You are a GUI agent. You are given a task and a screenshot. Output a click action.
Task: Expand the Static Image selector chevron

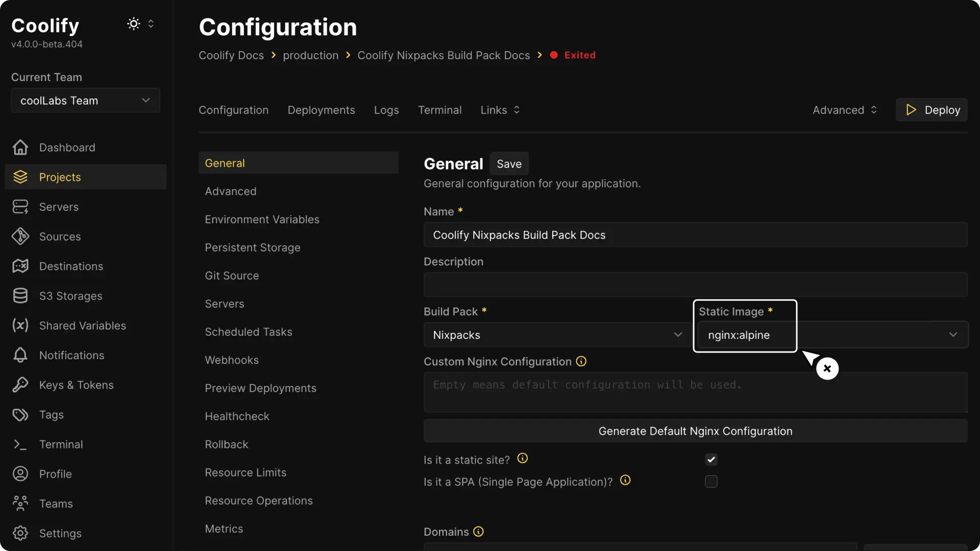[x=952, y=335]
